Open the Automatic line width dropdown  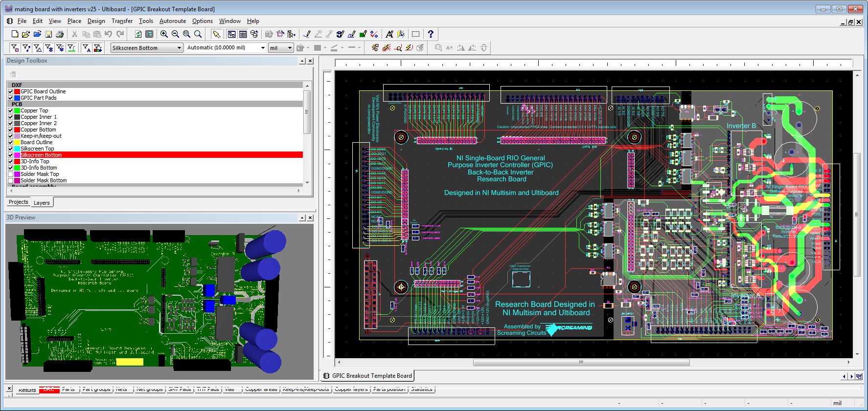click(x=263, y=48)
